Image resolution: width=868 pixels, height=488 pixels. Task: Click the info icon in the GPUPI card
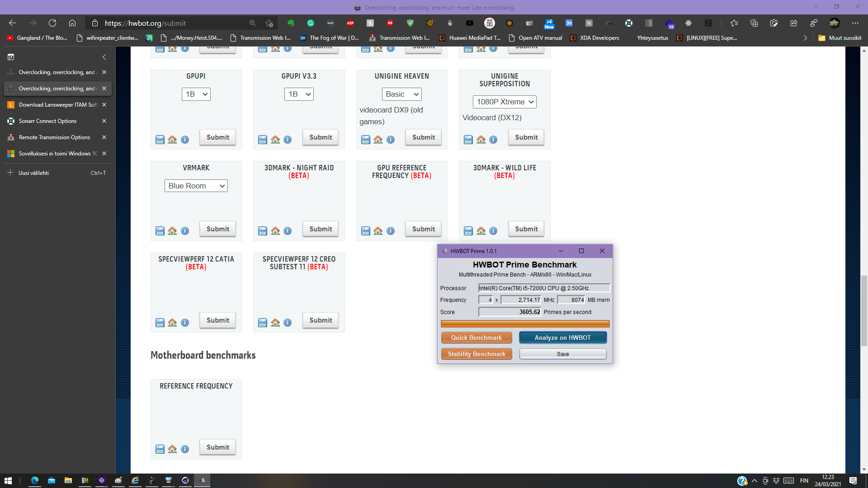pyautogui.click(x=185, y=140)
